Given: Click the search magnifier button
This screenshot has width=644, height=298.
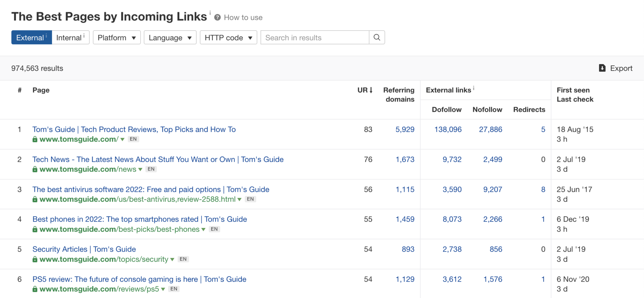Looking at the screenshot, I should click(x=377, y=37).
